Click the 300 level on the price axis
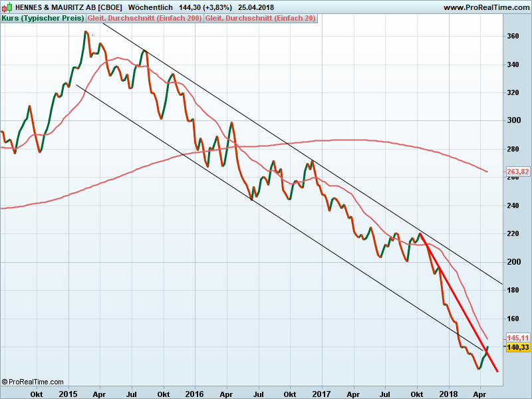This screenshot has height=399, width=532. [x=514, y=120]
